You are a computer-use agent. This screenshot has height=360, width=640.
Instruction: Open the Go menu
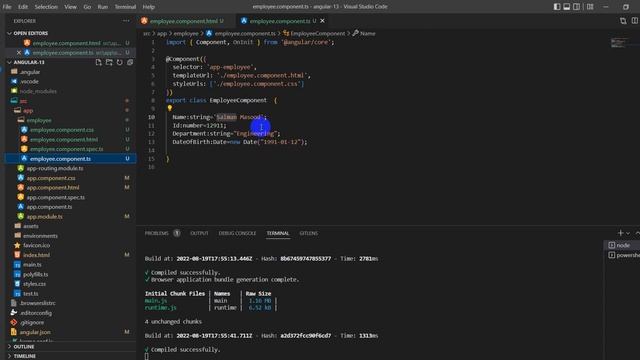pos(87,7)
